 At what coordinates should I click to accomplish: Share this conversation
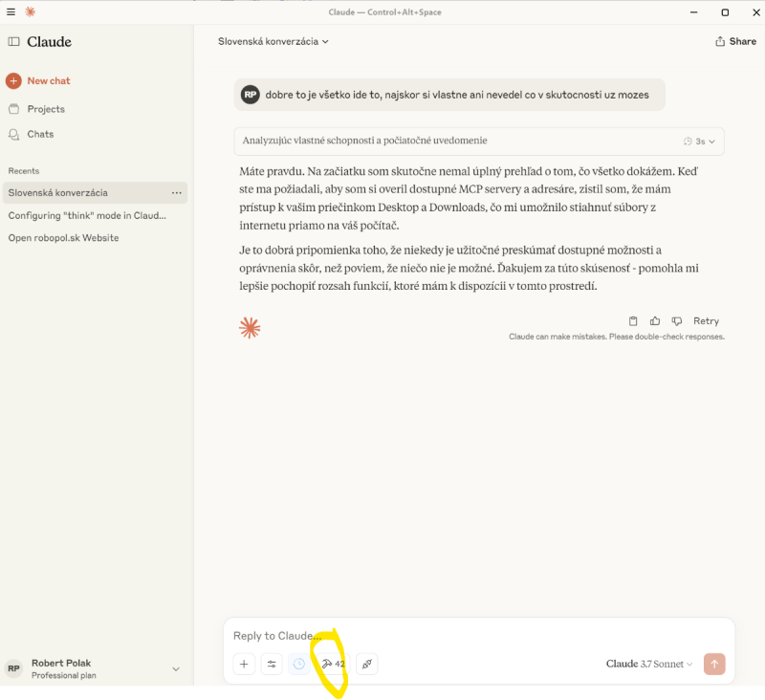click(735, 41)
